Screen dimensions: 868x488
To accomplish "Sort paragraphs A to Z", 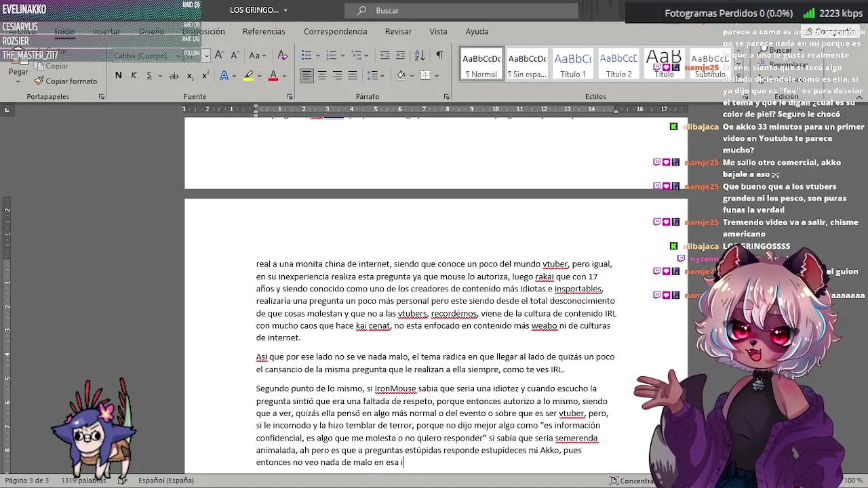I will pos(420,55).
